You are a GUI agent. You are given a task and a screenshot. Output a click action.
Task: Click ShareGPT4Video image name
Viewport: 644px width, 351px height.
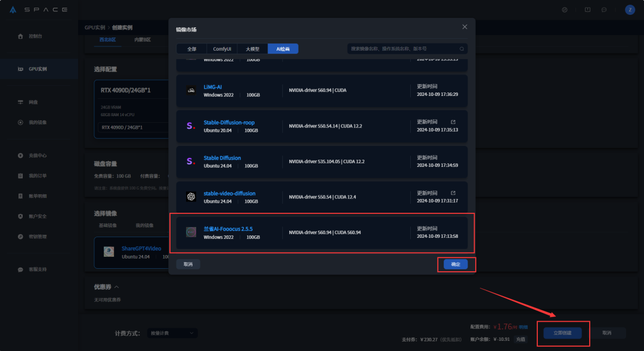pyautogui.click(x=141, y=249)
